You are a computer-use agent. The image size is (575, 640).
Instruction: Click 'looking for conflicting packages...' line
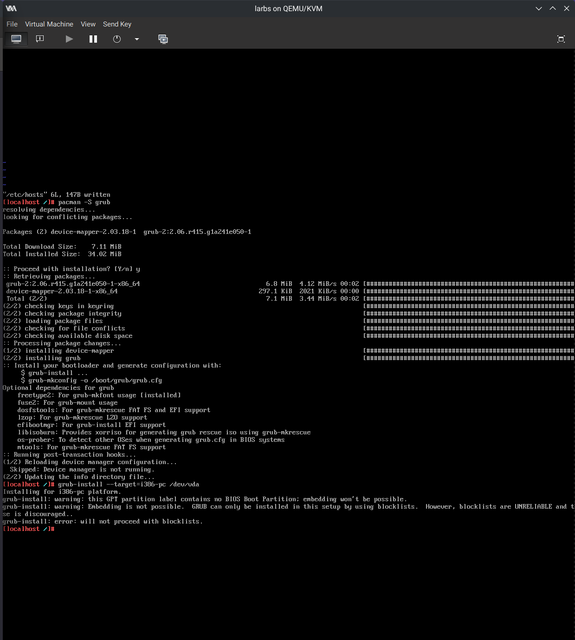[x=68, y=217]
